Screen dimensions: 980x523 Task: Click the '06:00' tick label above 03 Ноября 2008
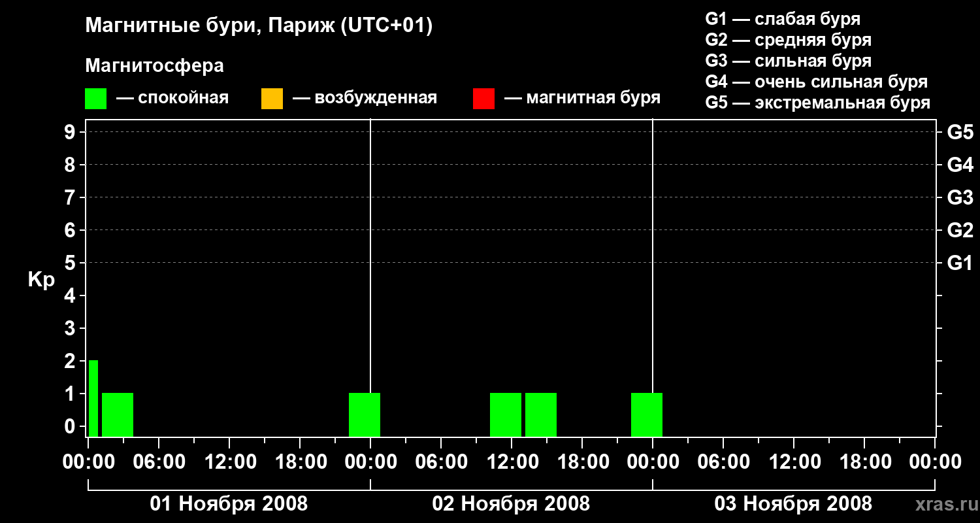click(x=723, y=462)
